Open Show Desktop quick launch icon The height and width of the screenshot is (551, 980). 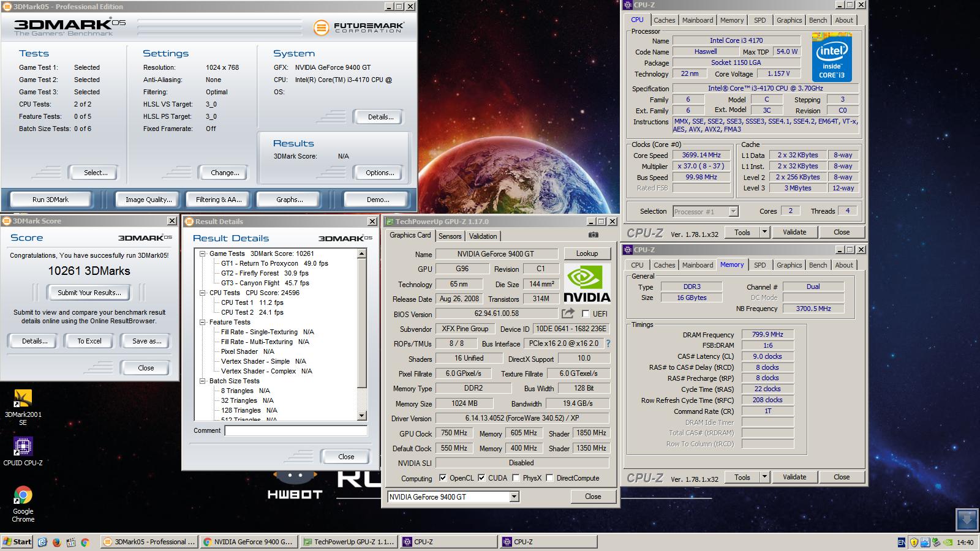42,542
